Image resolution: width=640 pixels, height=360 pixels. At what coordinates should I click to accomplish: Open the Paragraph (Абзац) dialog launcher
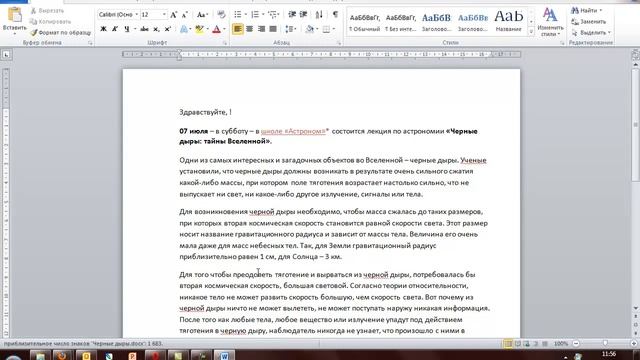[339, 43]
